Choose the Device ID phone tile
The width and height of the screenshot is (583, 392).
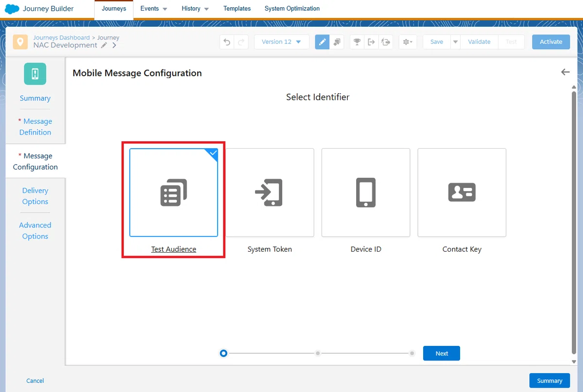click(366, 192)
